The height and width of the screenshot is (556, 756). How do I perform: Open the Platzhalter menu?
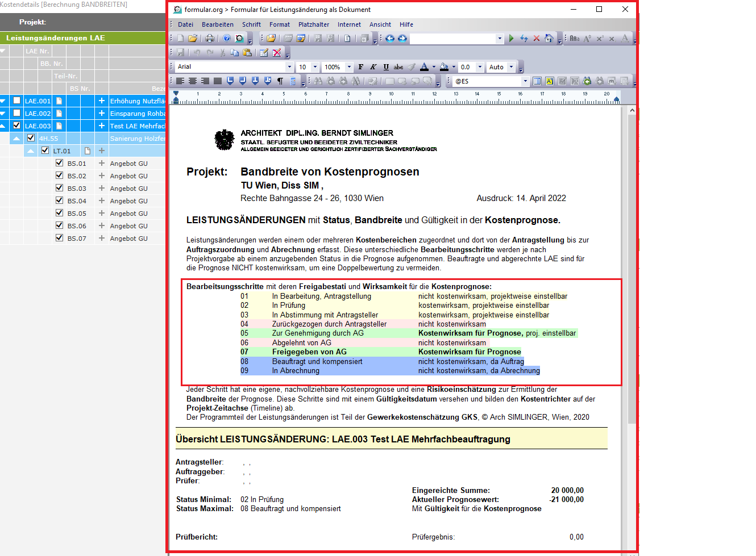[313, 24]
